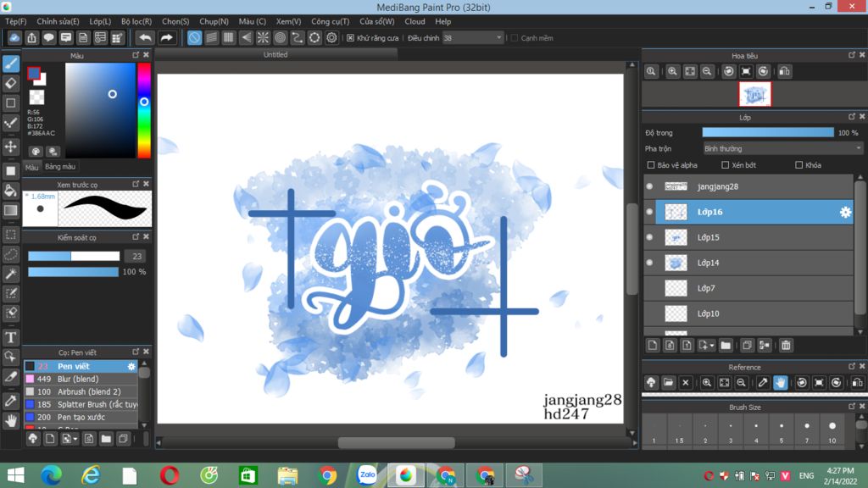Pick brush size 10 preset
The width and height of the screenshot is (868, 488).
[832, 430]
